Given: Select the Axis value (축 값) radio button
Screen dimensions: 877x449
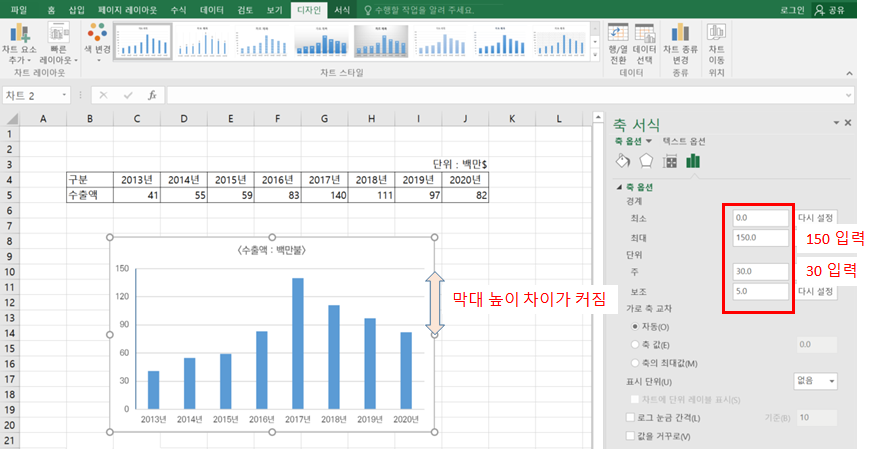Looking at the screenshot, I should (635, 344).
